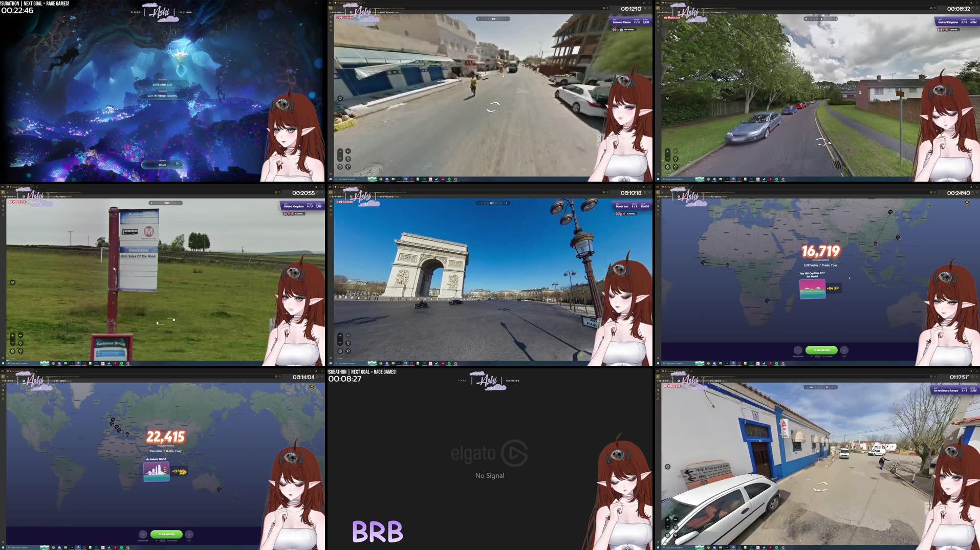The width and height of the screenshot is (980, 550).
Task: Click the round settings icon in Arc de Triomphe controls
Action: pyautogui.click(x=340, y=351)
